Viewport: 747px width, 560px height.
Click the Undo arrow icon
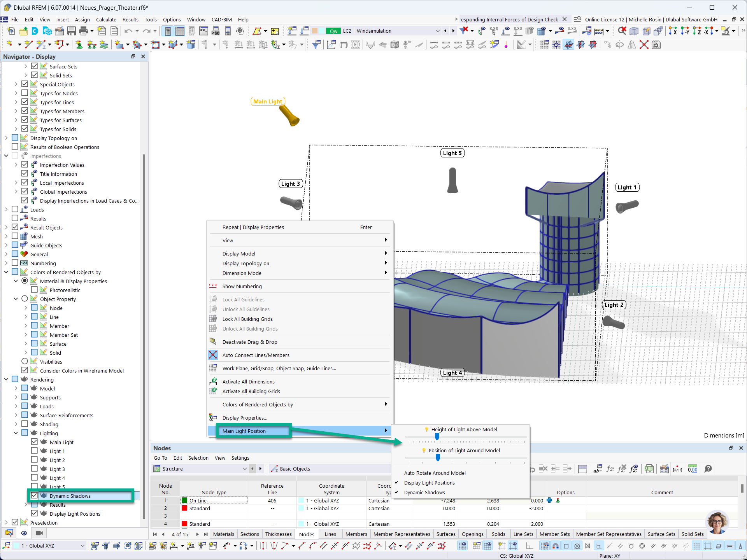128,31
